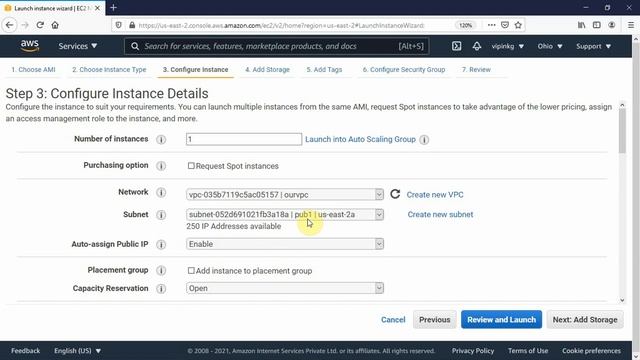Check Add instance to placement group
This screenshot has width=640, height=360.
pos(191,271)
